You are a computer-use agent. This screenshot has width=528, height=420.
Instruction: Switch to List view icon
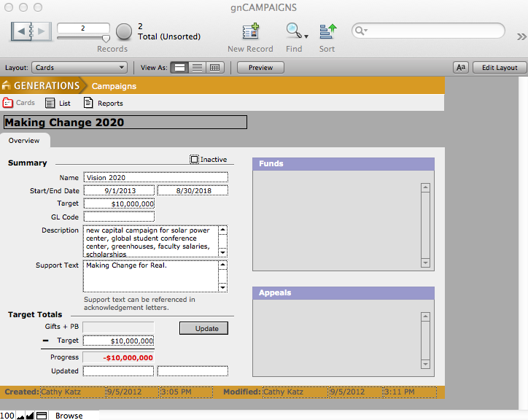click(x=50, y=104)
